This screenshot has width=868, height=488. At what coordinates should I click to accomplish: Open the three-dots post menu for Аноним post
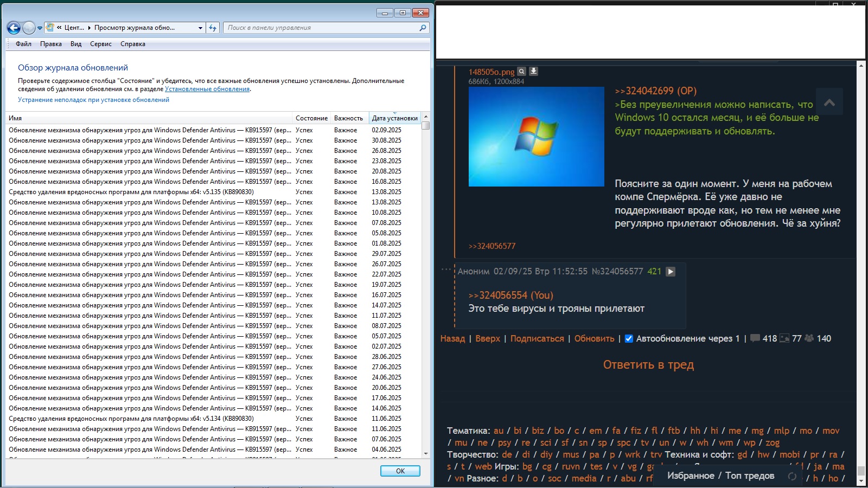[x=446, y=269]
